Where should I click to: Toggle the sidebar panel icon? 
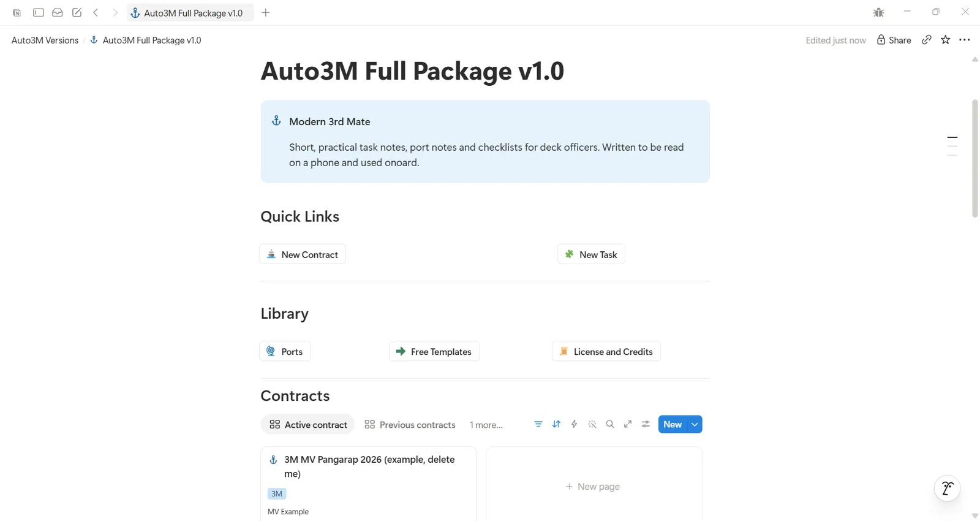tap(38, 12)
